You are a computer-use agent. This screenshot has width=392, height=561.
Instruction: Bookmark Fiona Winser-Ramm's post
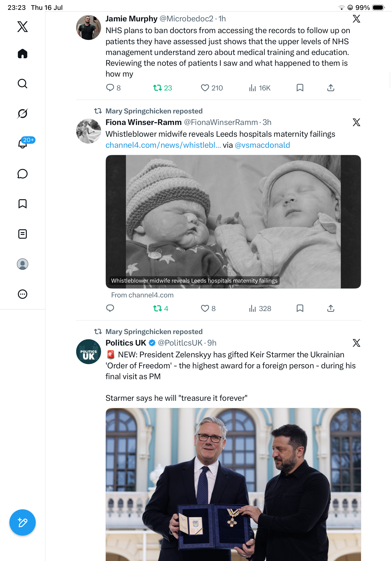[300, 308]
